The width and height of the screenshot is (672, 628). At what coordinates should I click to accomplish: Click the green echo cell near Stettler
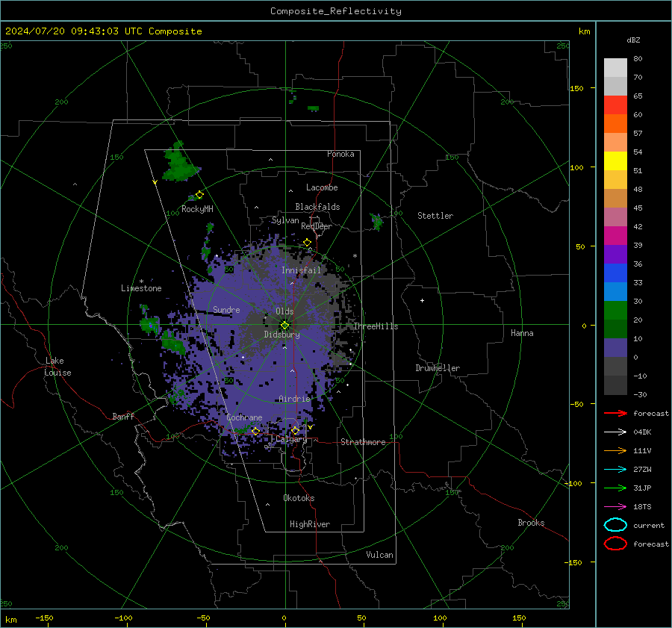tap(376, 222)
